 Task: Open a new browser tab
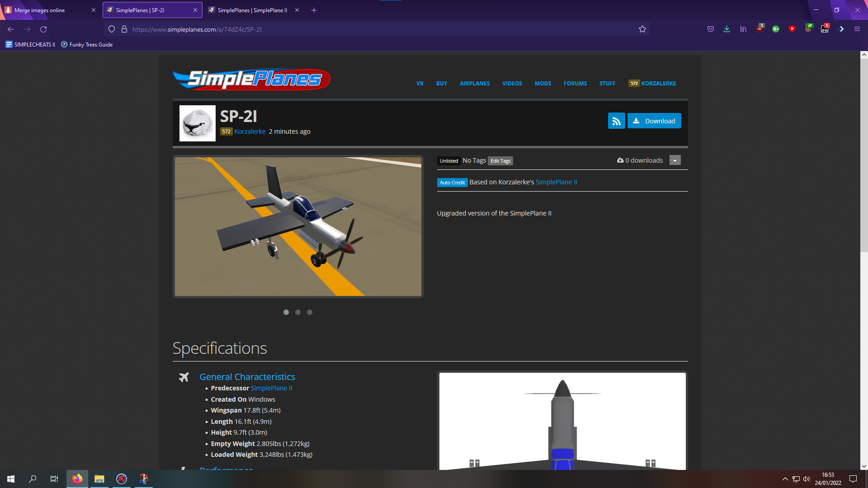[x=314, y=10]
